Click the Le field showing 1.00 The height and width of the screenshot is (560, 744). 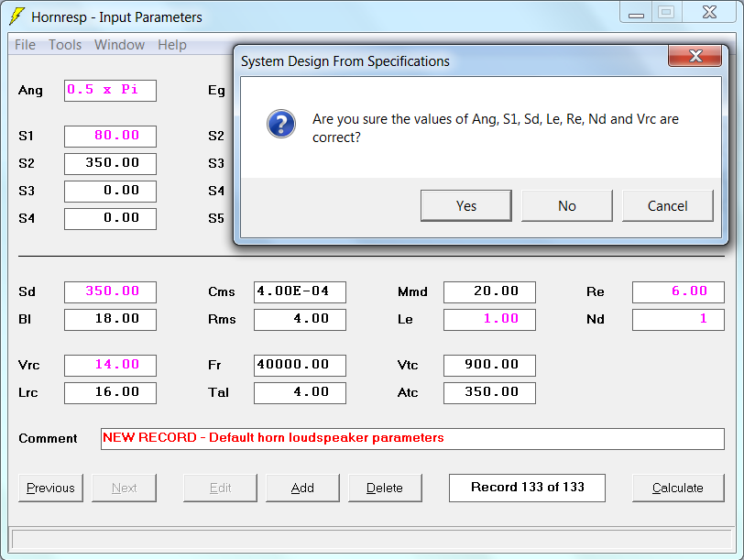pos(489,319)
